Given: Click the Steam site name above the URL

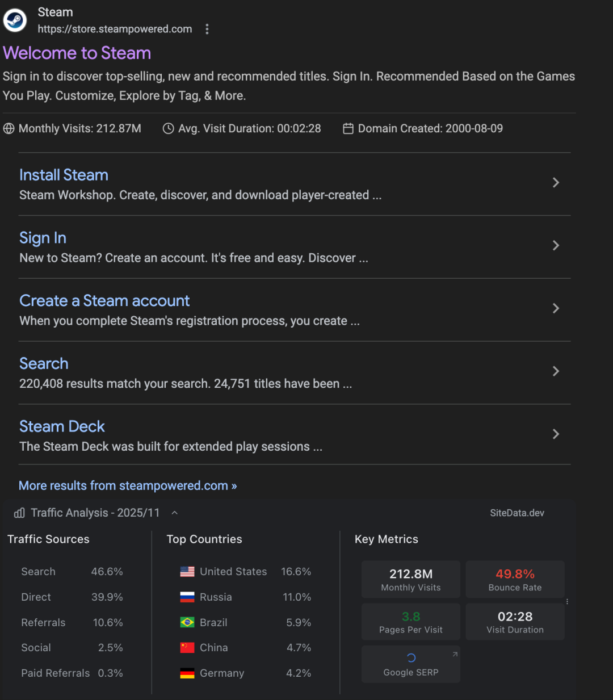Looking at the screenshot, I should (x=55, y=12).
